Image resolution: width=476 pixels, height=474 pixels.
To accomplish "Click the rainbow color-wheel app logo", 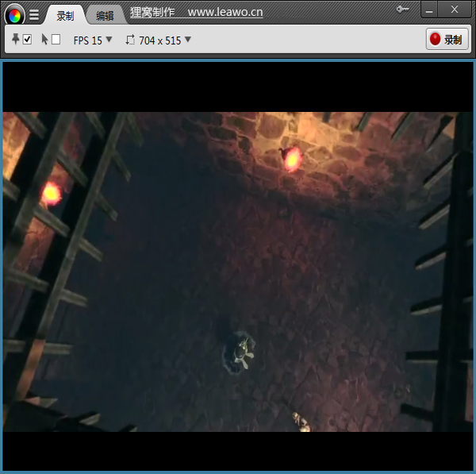I will coord(14,14).
